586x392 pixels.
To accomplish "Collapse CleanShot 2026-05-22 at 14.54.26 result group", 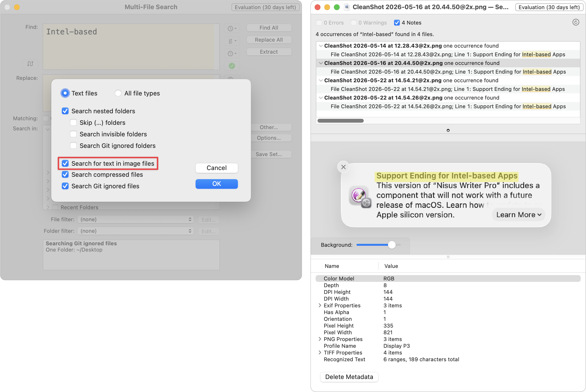I will (321, 97).
